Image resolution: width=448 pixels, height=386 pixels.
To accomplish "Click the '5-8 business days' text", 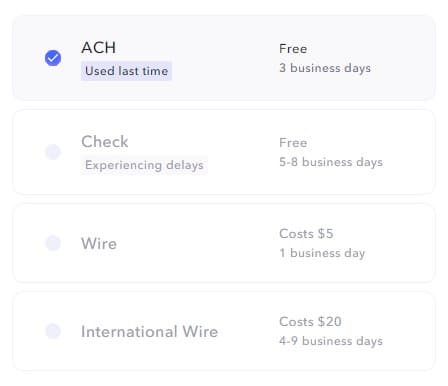I will [331, 162].
